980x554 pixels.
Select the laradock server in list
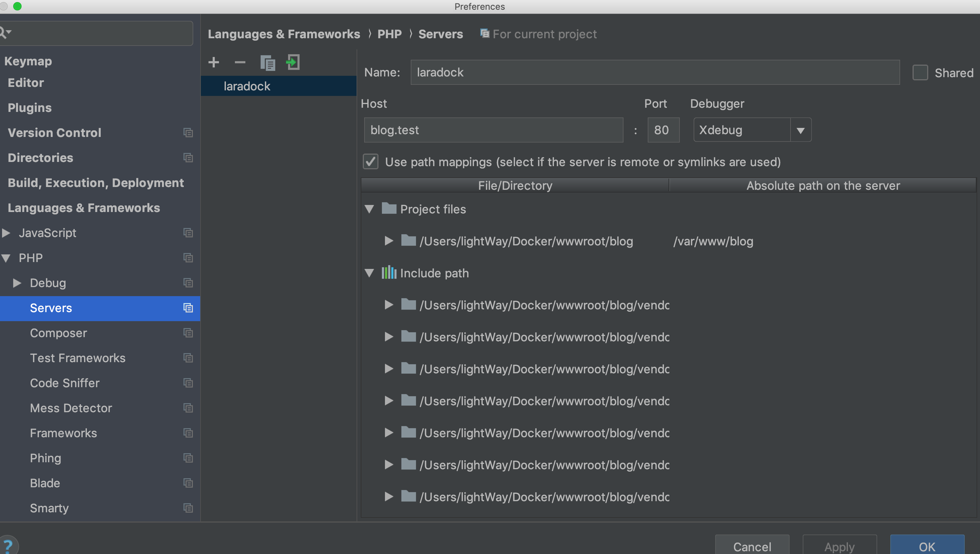pyautogui.click(x=247, y=87)
